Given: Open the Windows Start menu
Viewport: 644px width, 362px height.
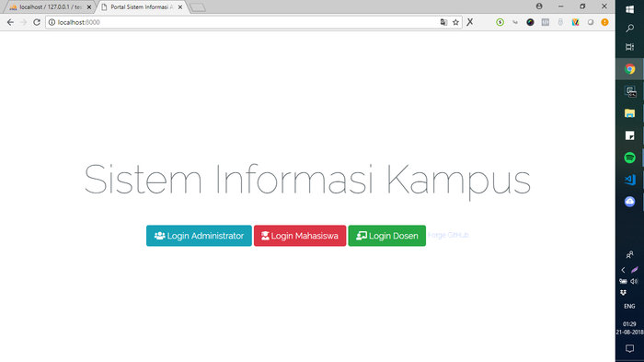Looking at the screenshot, I should [x=629, y=9].
